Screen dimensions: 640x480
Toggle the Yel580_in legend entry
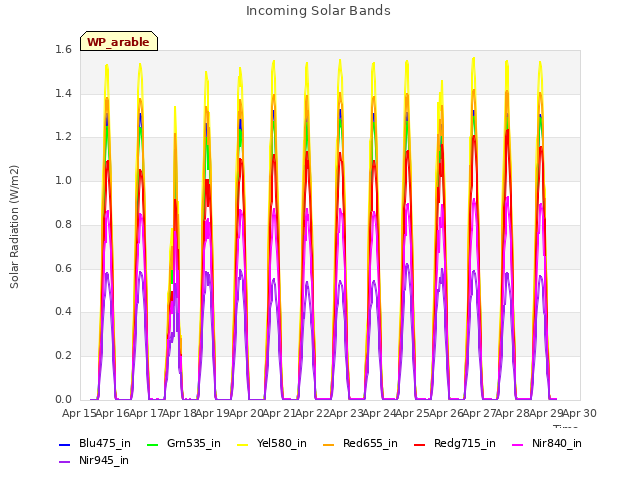point(272,444)
